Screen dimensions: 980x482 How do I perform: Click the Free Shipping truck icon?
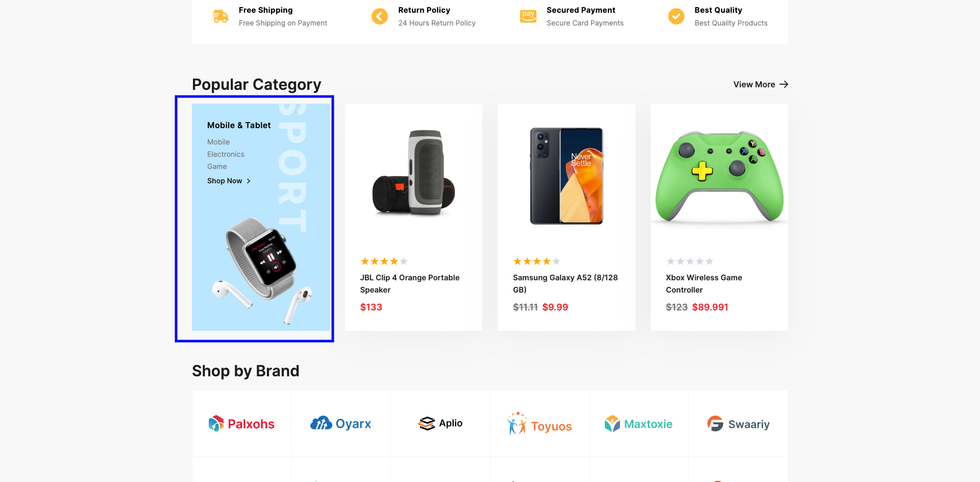click(220, 16)
